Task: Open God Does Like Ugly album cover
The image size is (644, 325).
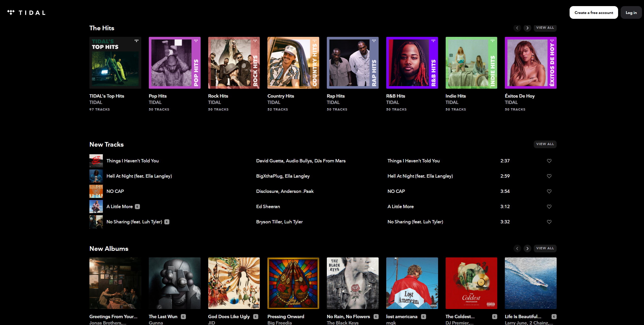Action: click(x=234, y=283)
